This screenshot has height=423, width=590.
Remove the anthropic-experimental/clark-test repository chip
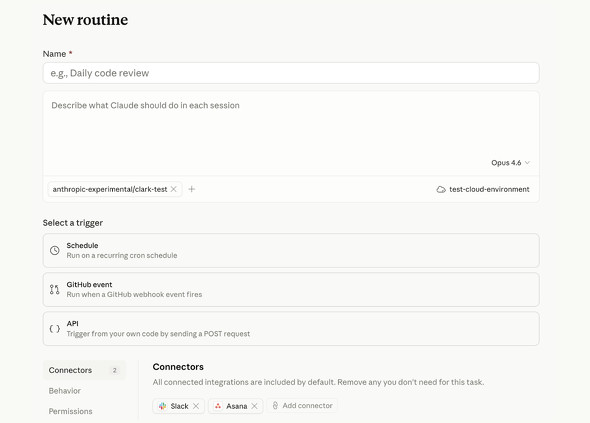[173, 189]
